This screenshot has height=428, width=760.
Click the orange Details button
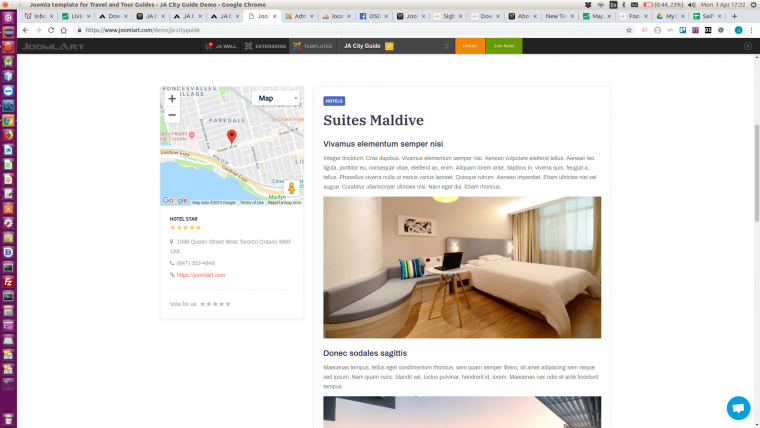coord(470,46)
